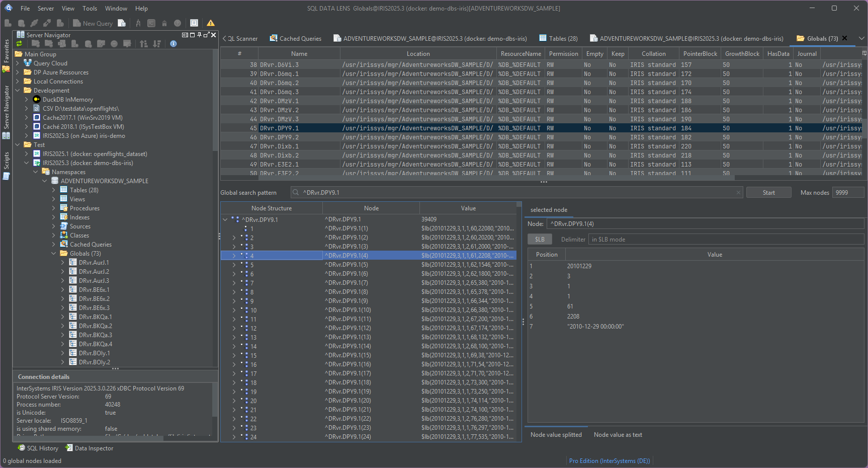Image resolution: width=868 pixels, height=468 pixels.
Task: Click the running figure icon in main toolbar
Action: (138, 23)
